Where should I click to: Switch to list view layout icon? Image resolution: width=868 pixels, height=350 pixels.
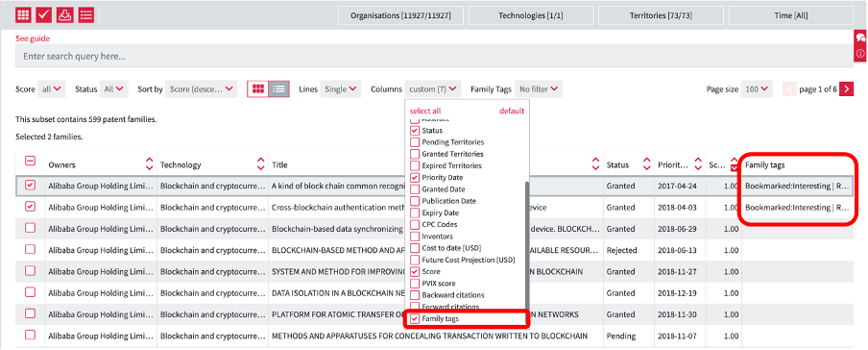(x=279, y=88)
